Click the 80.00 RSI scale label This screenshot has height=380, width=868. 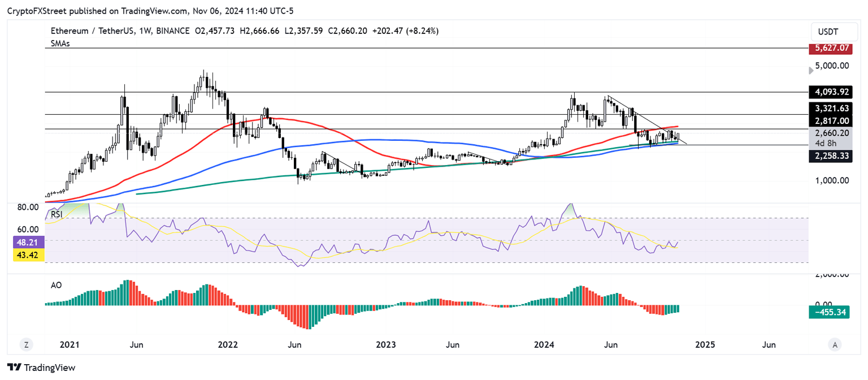(28, 208)
